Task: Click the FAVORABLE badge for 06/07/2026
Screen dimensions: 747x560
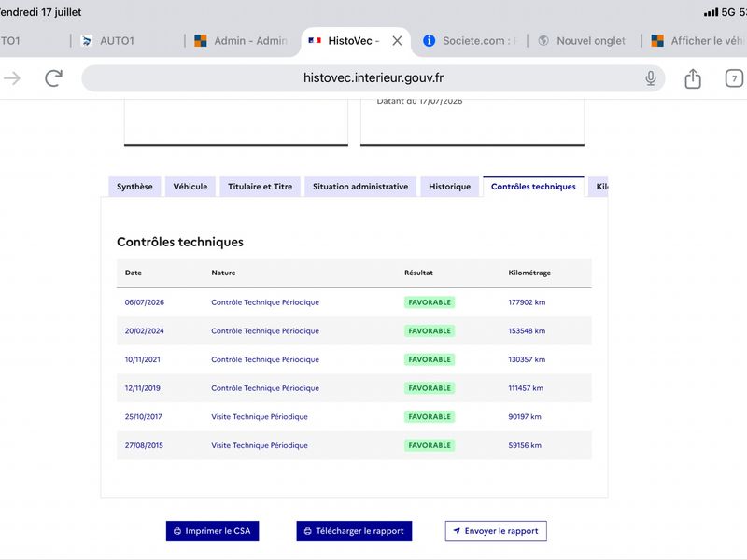Action: pyautogui.click(x=430, y=302)
